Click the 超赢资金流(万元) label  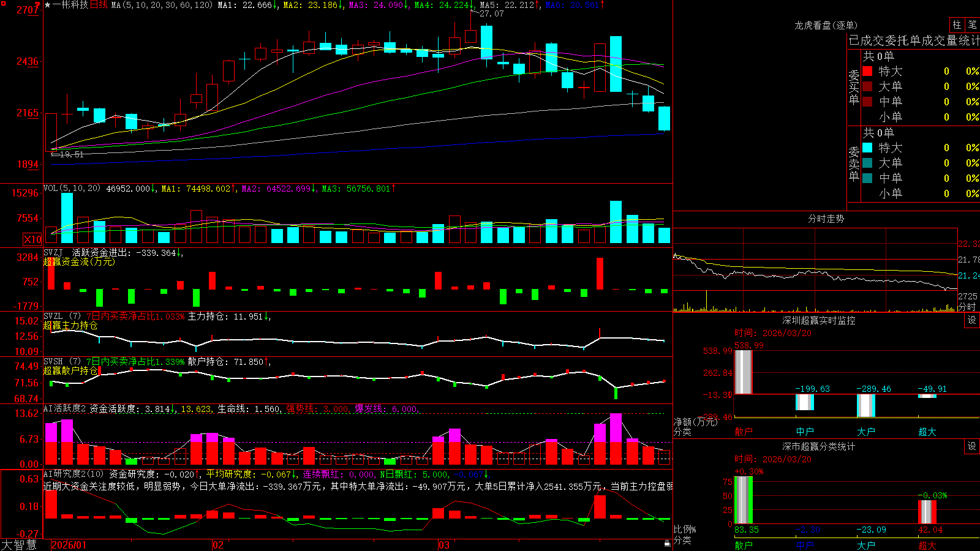click(79, 261)
